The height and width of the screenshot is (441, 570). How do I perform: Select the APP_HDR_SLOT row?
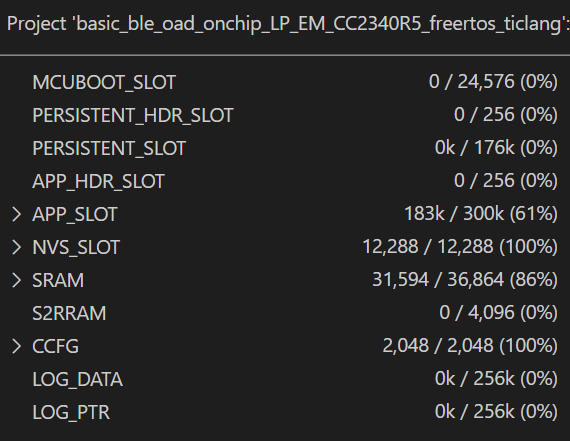(285, 181)
